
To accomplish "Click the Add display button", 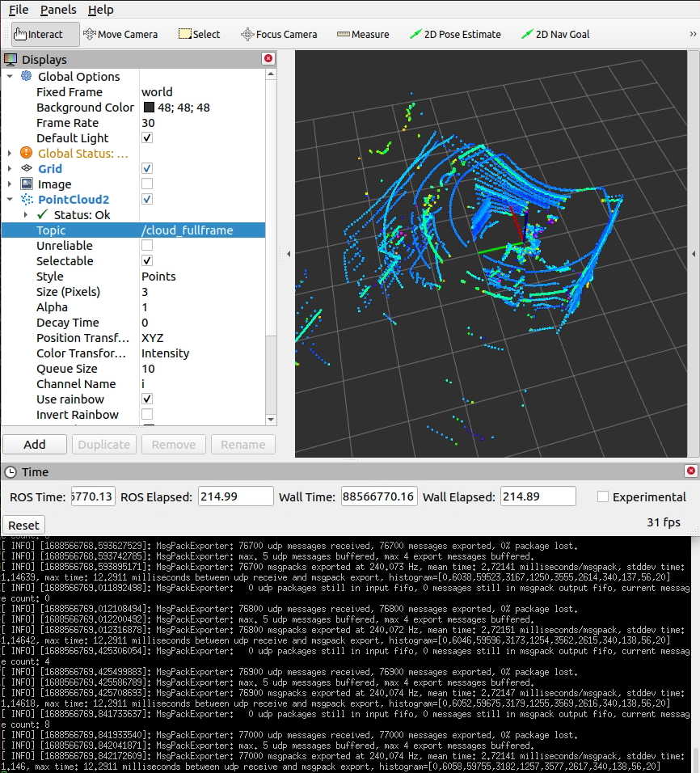I will [x=34, y=444].
